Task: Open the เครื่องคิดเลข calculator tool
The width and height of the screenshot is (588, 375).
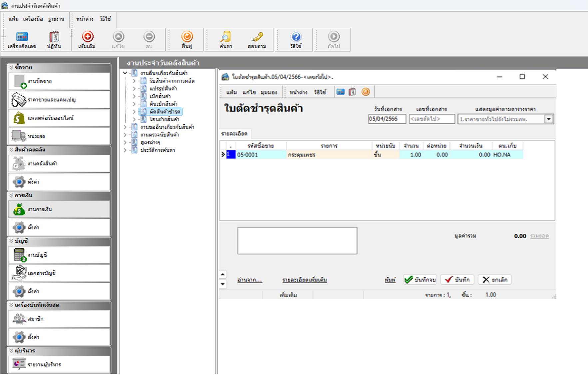Action: click(22, 40)
